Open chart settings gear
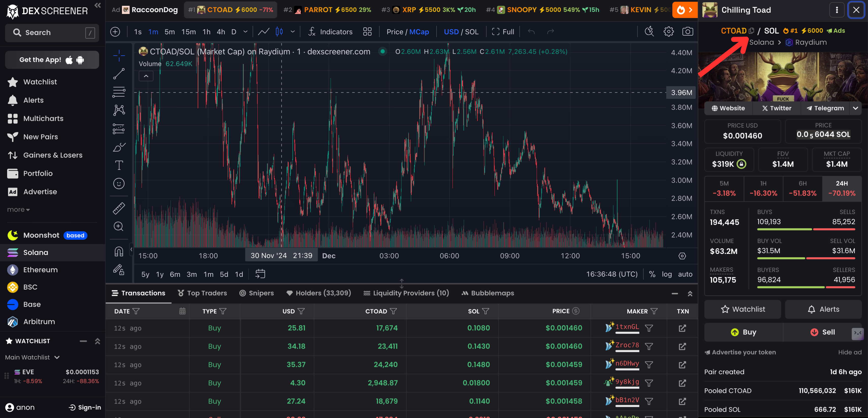This screenshot has height=418, width=868. pyautogui.click(x=669, y=32)
